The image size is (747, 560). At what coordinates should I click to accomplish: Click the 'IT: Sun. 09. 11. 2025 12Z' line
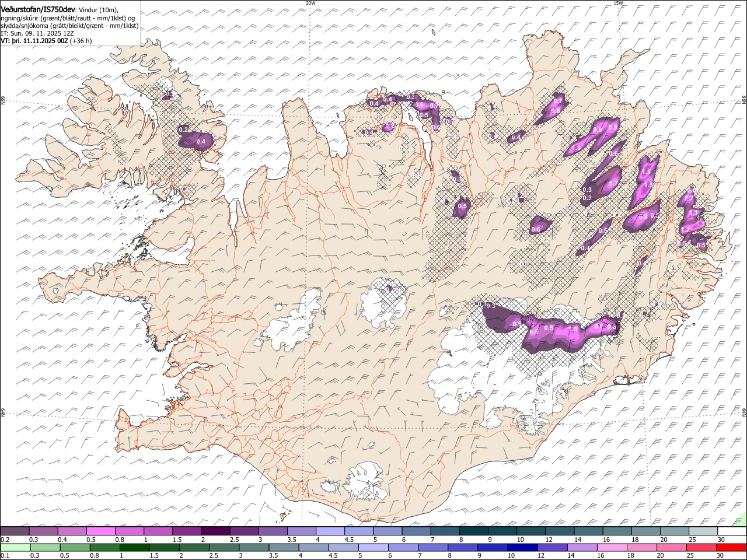pos(37,33)
